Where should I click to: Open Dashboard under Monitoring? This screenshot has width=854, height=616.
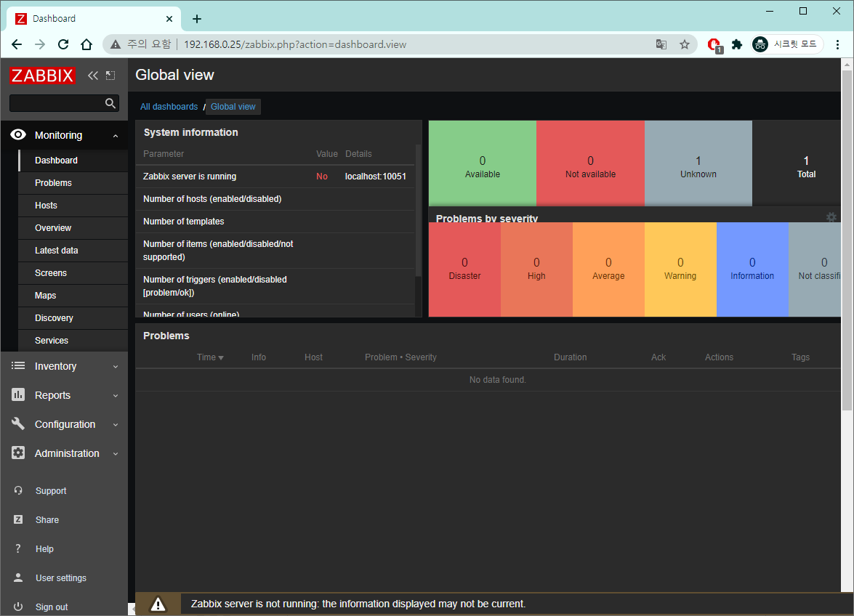(73, 160)
